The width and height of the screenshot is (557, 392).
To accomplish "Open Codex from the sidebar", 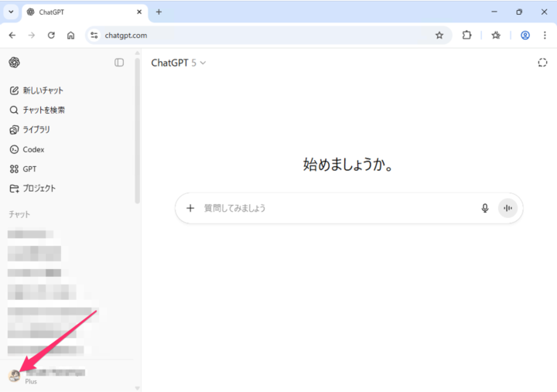I will tap(32, 149).
